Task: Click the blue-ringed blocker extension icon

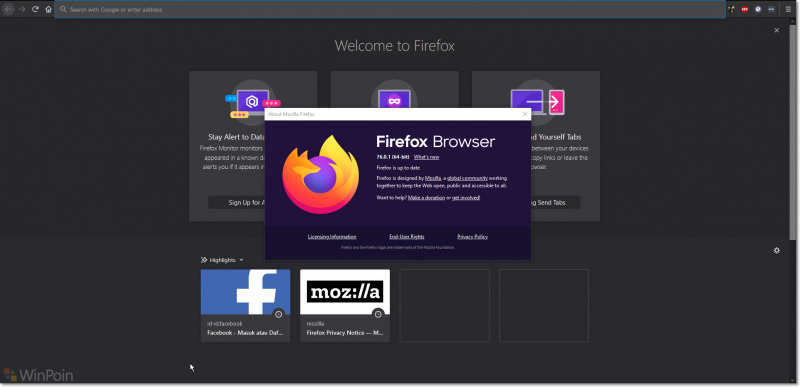Action: pyautogui.click(x=758, y=9)
